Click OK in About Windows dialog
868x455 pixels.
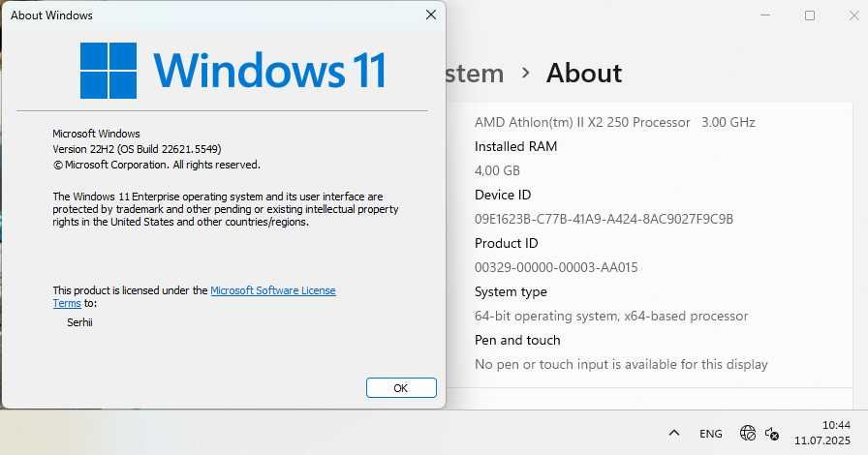point(401,388)
